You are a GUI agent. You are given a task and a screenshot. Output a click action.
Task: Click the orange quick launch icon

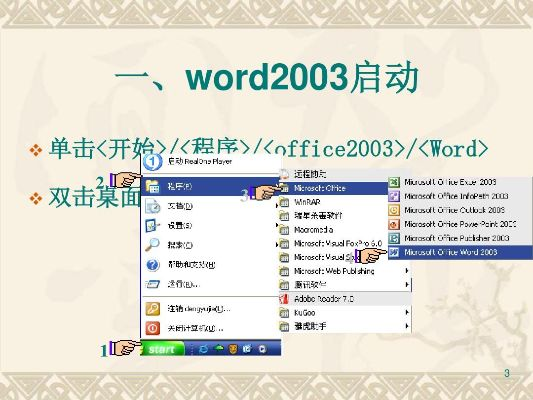[x=233, y=349]
